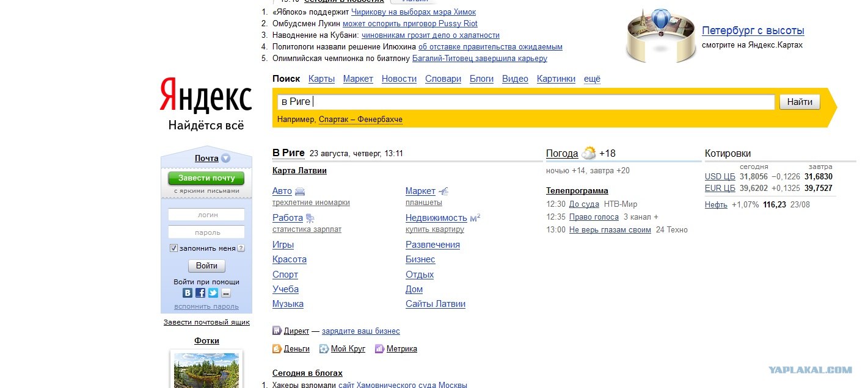Click the Facebook login icon
The image size is (868, 388).
click(x=200, y=293)
